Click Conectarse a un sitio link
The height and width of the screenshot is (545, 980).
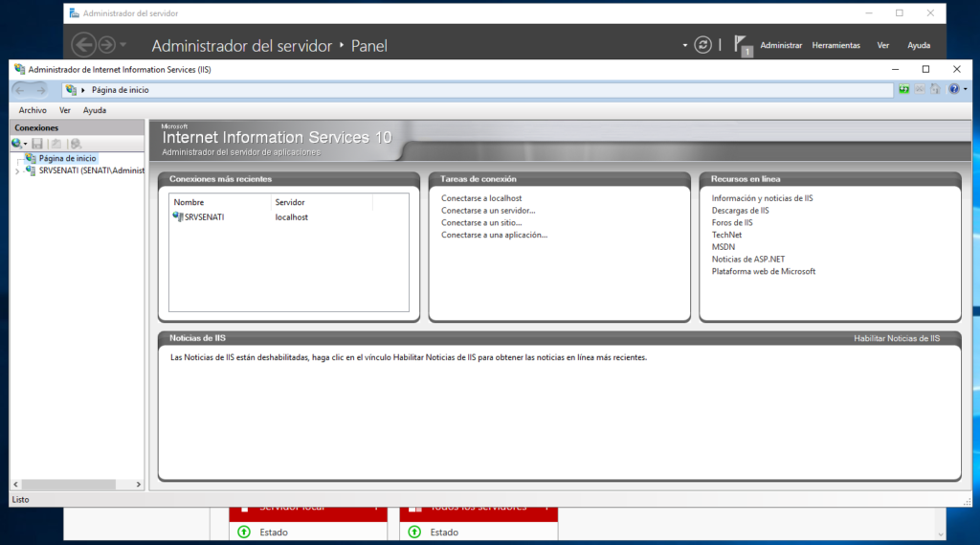[481, 223]
